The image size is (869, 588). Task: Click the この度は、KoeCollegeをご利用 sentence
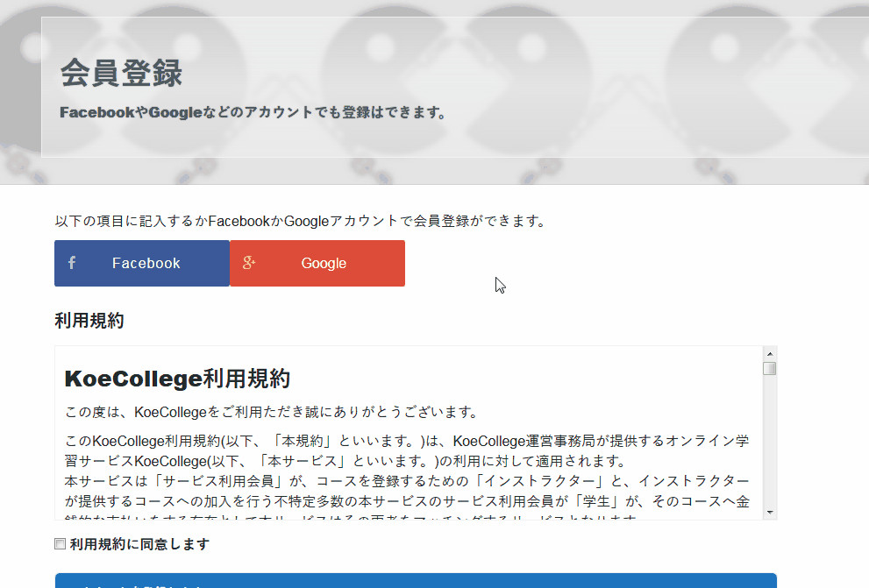coord(272,412)
